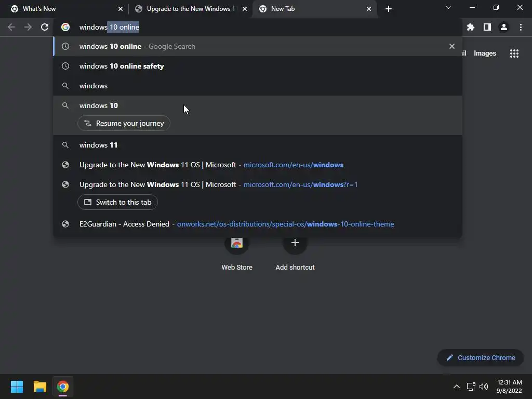Click the browser back arrow
This screenshot has width=532, height=399.
coord(11,27)
